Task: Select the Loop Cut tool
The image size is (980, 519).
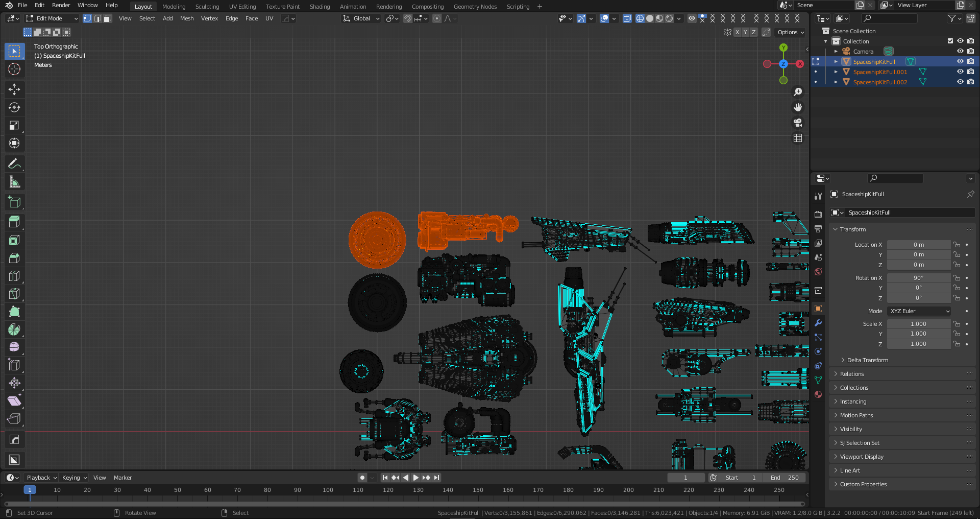Action: [x=14, y=276]
